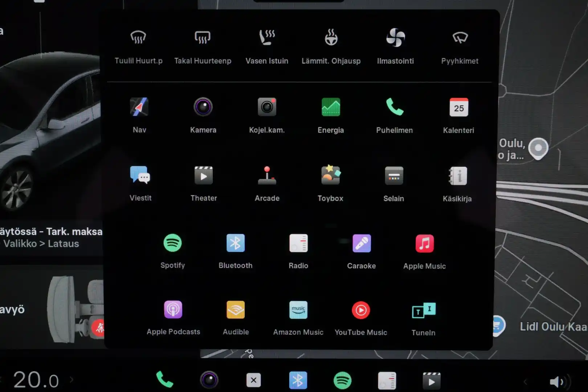Open Kojel.kam. dashcam app
588x392 pixels.
point(267,115)
